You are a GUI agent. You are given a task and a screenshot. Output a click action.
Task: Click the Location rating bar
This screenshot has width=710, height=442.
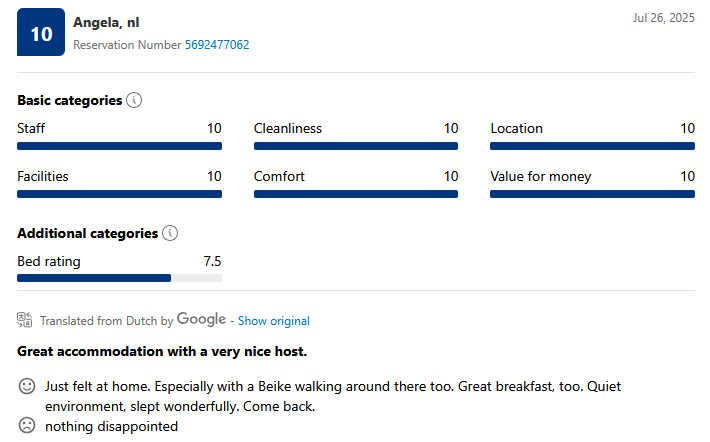(x=592, y=146)
